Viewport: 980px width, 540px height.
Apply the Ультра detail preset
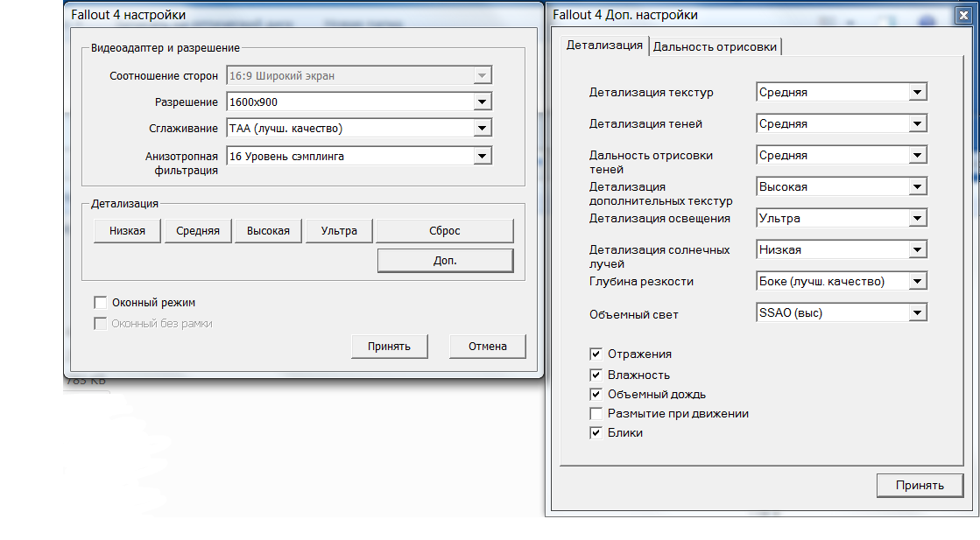tap(339, 230)
